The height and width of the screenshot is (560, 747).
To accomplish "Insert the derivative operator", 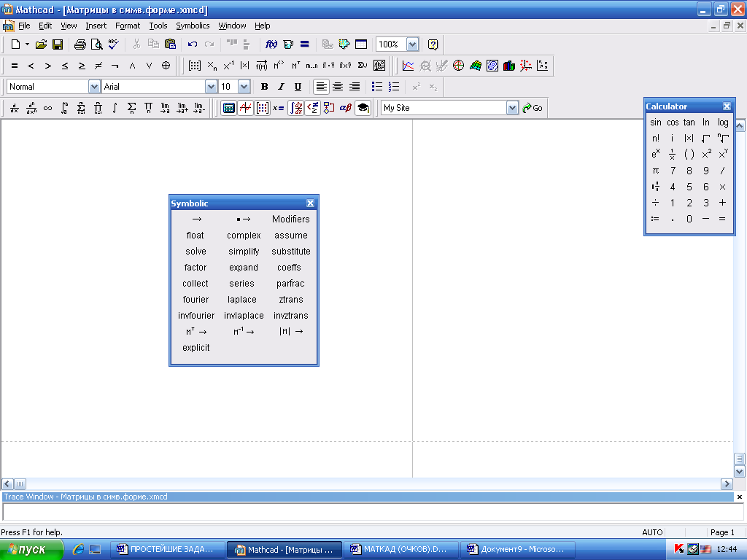I will (15, 108).
